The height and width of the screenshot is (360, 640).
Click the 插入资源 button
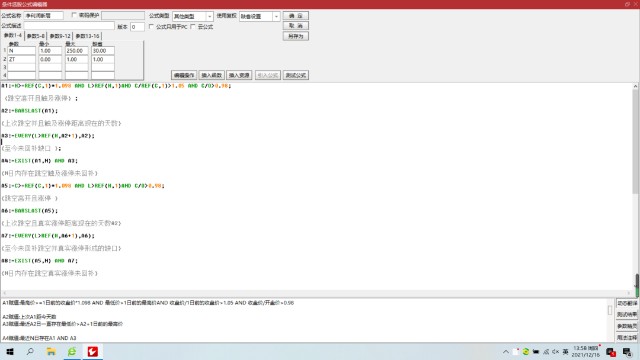[239, 75]
